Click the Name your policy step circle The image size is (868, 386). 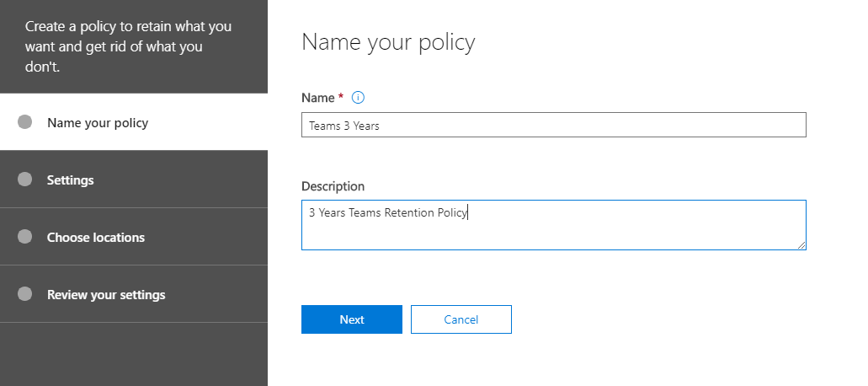(25, 122)
